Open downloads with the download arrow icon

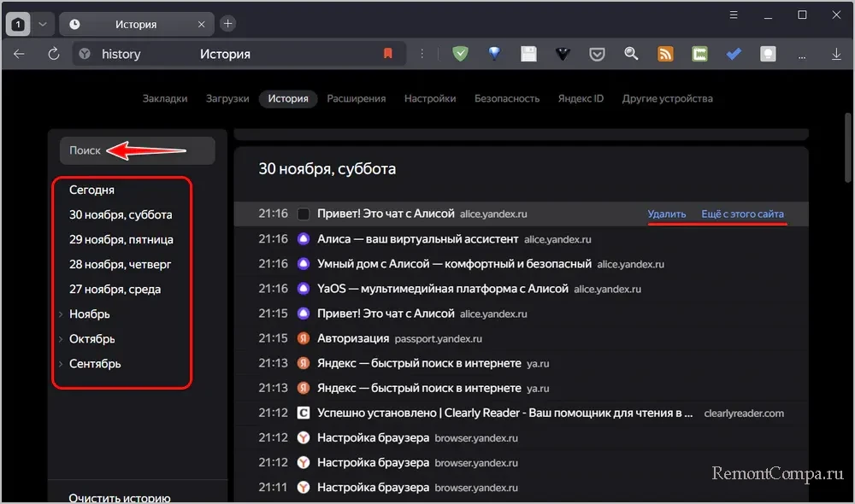tap(836, 54)
